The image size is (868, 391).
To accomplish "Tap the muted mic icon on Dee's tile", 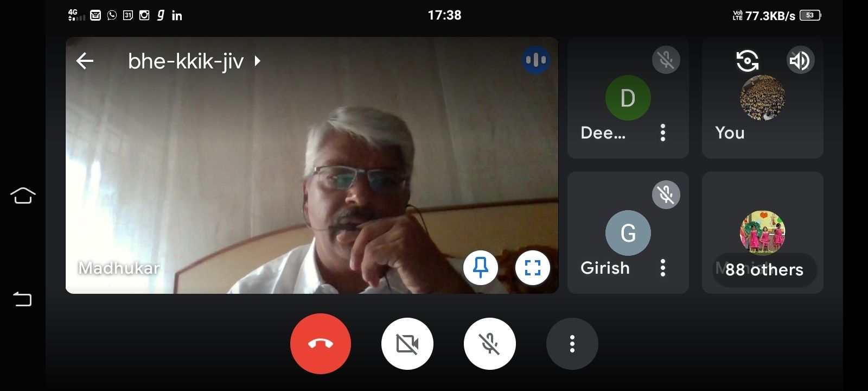I will pos(666,60).
